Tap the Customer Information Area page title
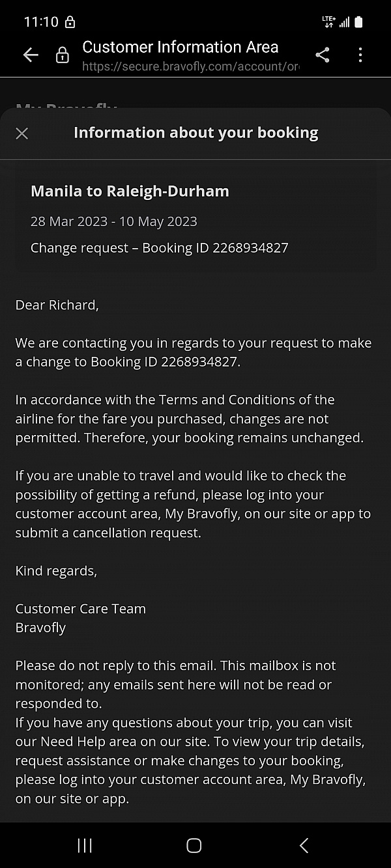This screenshot has height=868, width=391. [x=181, y=47]
